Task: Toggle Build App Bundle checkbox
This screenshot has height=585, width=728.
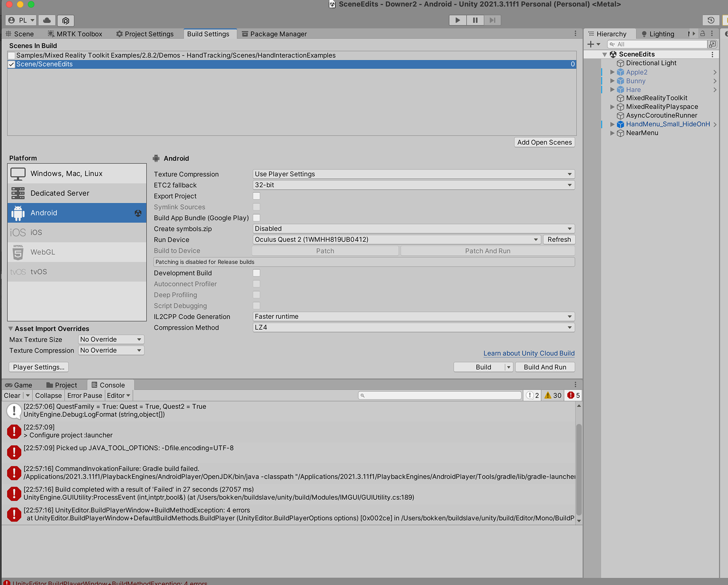Action: pyautogui.click(x=256, y=218)
